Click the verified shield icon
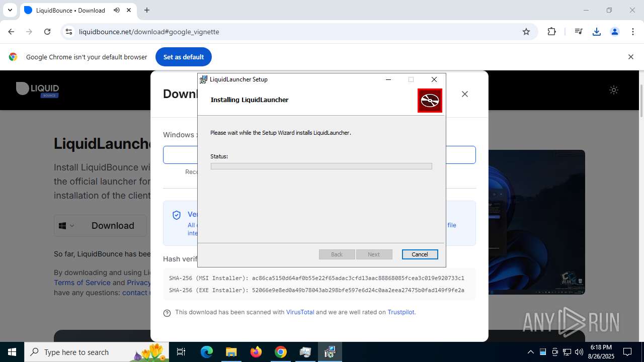Screen dimensions: 644x362 (177, 215)
